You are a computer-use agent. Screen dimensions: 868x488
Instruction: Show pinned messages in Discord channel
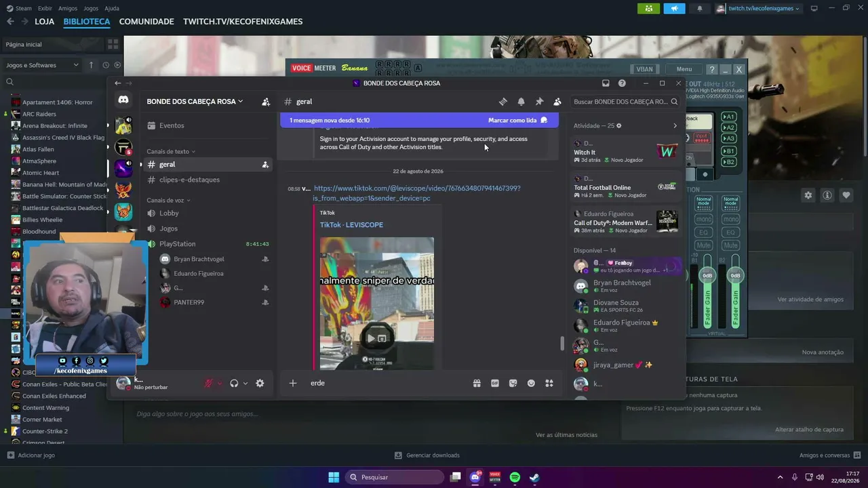(539, 102)
